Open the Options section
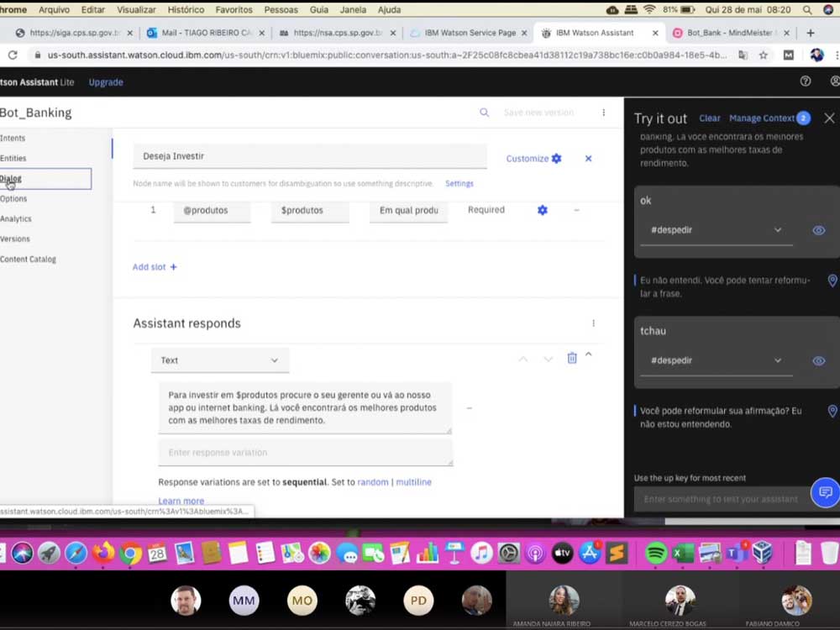This screenshot has width=840, height=630. pyautogui.click(x=13, y=199)
